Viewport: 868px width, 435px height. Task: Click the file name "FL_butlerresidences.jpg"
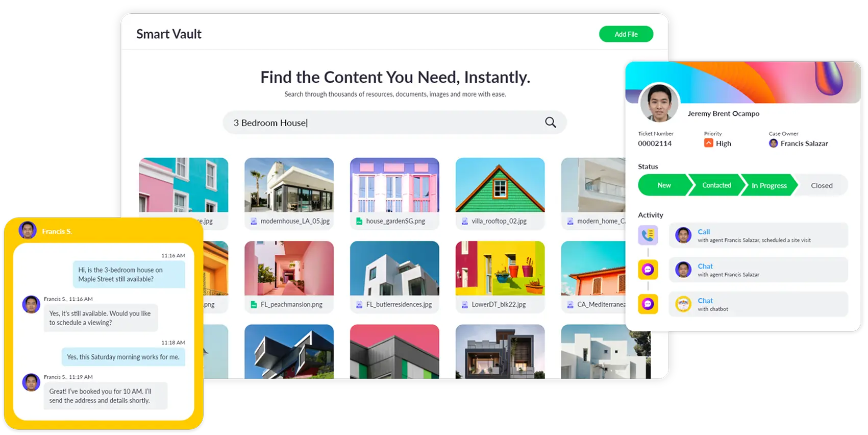399,304
